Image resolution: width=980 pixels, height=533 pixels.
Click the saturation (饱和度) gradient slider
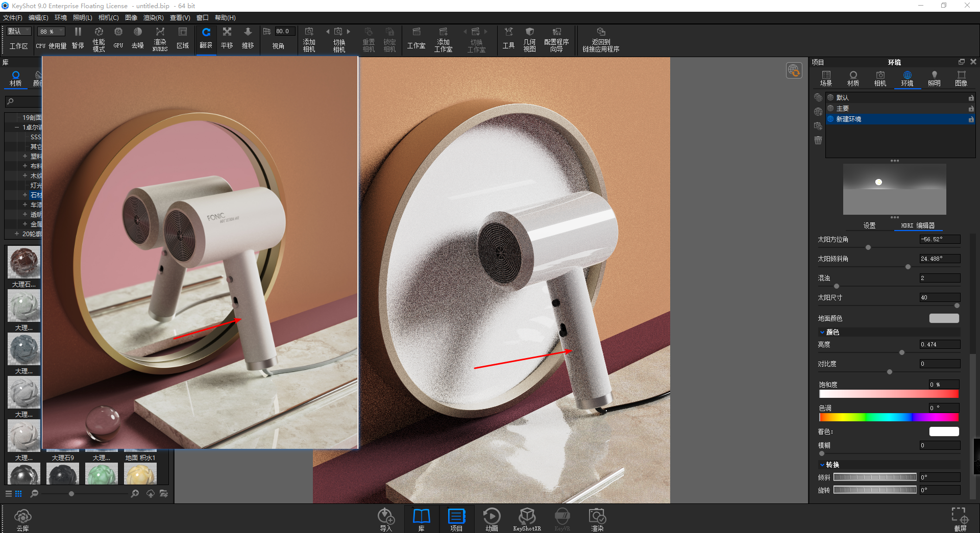[x=889, y=394]
